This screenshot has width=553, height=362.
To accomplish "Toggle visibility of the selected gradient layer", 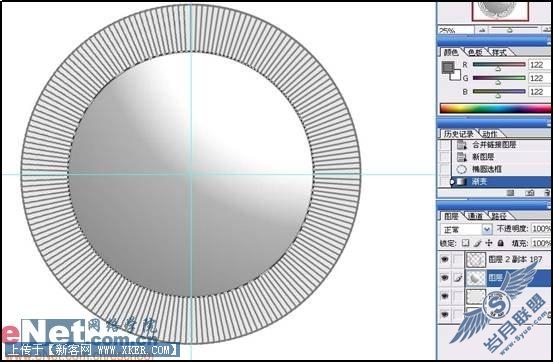I will coord(445,278).
